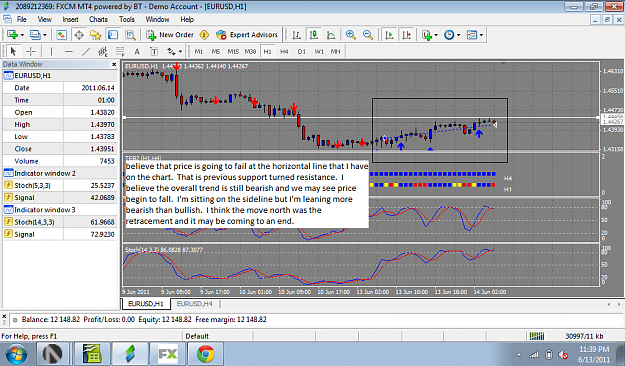Viewport: 625px width, 366px height.
Task: Open the Navigator favorites icon
Action: click(x=96, y=35)
